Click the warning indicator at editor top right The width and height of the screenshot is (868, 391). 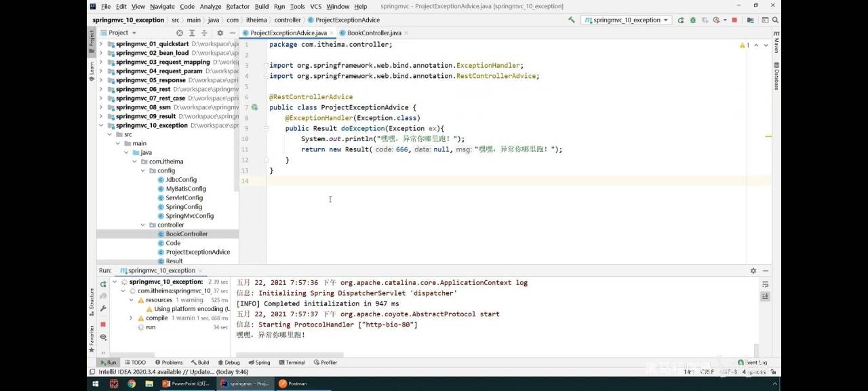745,45
